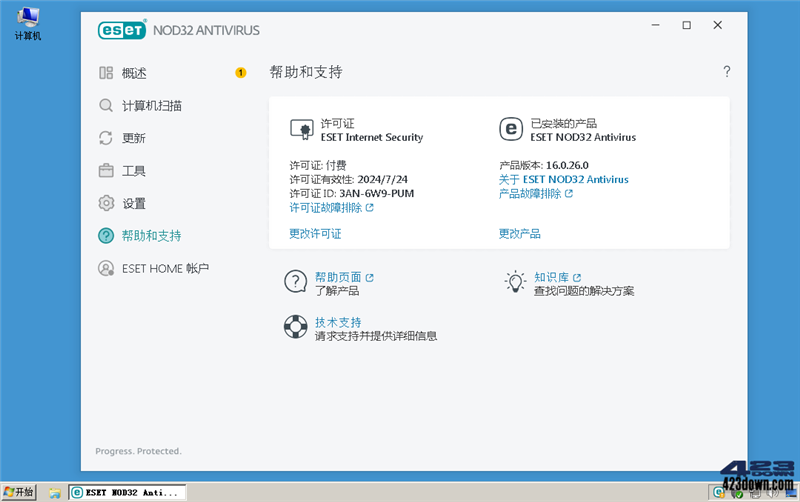Image resolution: width=800 pixels, height=502 pixels.
Task: Click the help question mark at top right
Action: pos(727,71)
